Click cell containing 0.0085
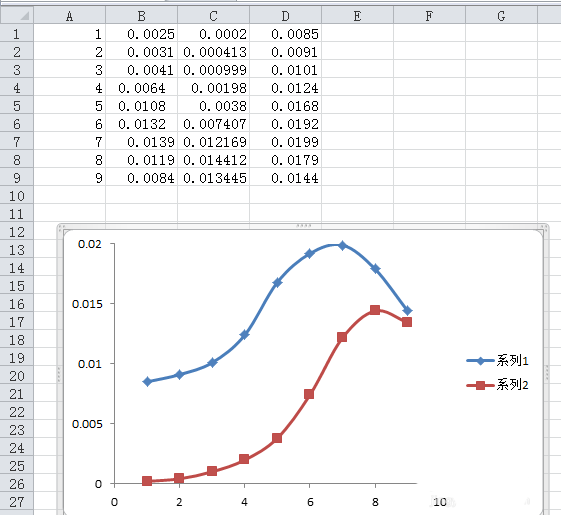Screen dimensions: 561x521 point(285,33)
